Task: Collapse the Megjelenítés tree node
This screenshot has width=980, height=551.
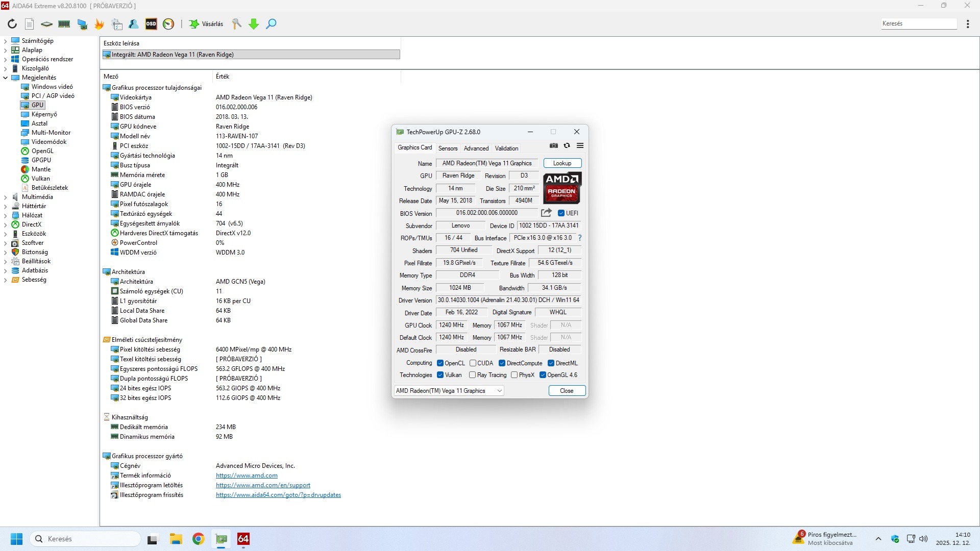Action: (6, 78)
